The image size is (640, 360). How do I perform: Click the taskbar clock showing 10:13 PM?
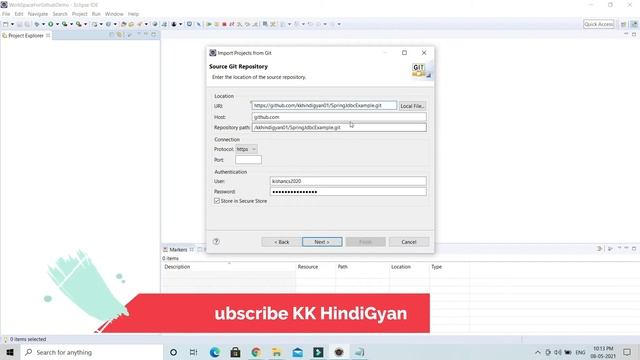pyautogui.click(x=603, y=352)
